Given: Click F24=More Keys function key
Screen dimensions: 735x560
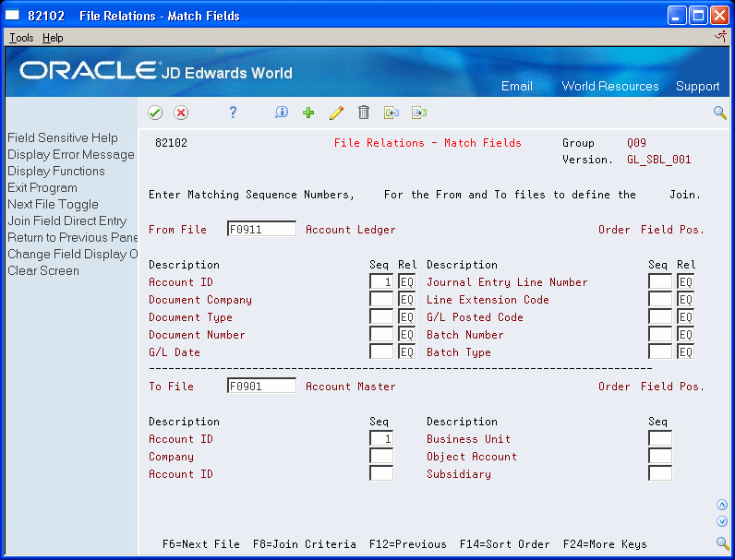Looking at the screenshot, I should pos(605,544).
